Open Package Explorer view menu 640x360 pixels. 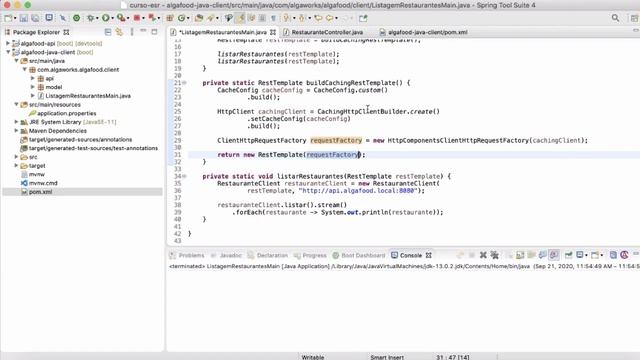click(132, 32)
